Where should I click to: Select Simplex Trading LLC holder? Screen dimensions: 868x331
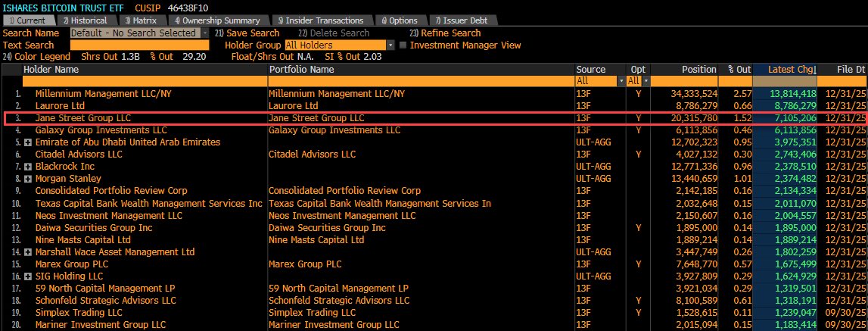point(79,313)
